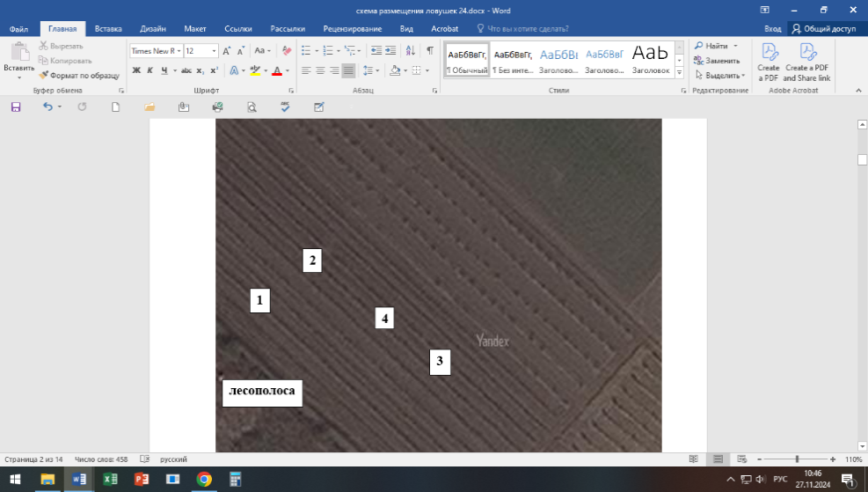This screenshot has height=492, width=868.
Task: Apply yellow text highlight color
Action: [255, 70]
